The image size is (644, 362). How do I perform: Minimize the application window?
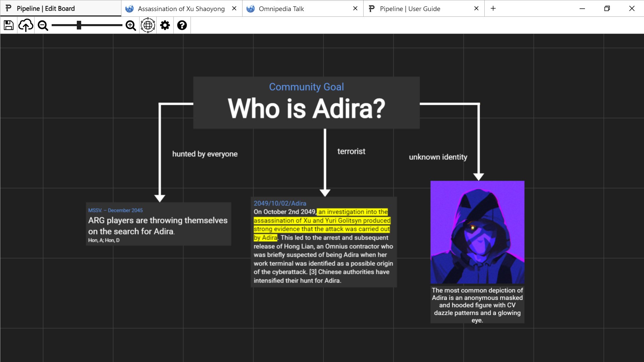click(x=582, y=8)
